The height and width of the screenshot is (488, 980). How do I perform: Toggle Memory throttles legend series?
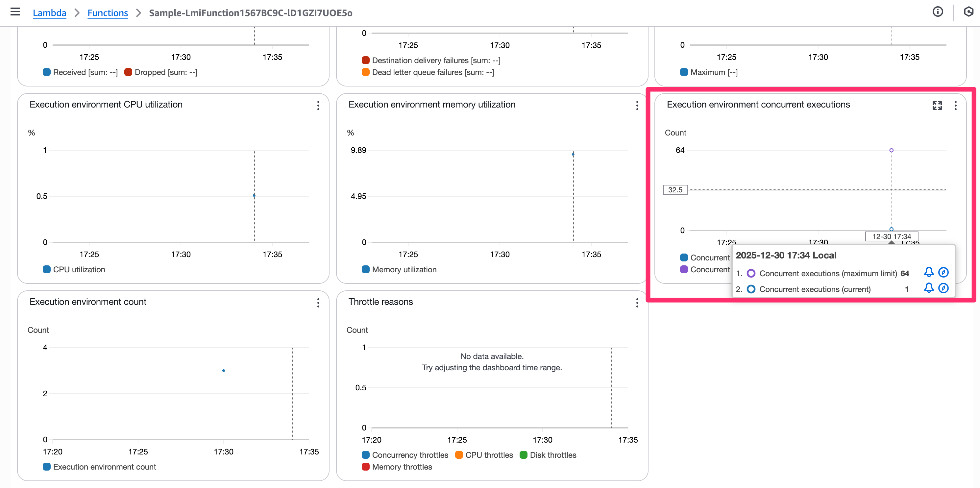(x=402, y=467)
